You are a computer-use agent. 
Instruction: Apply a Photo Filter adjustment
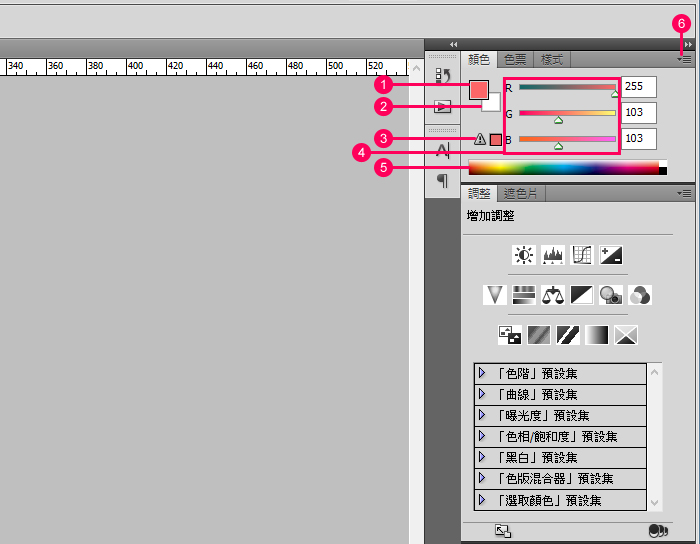click(612, 295)
